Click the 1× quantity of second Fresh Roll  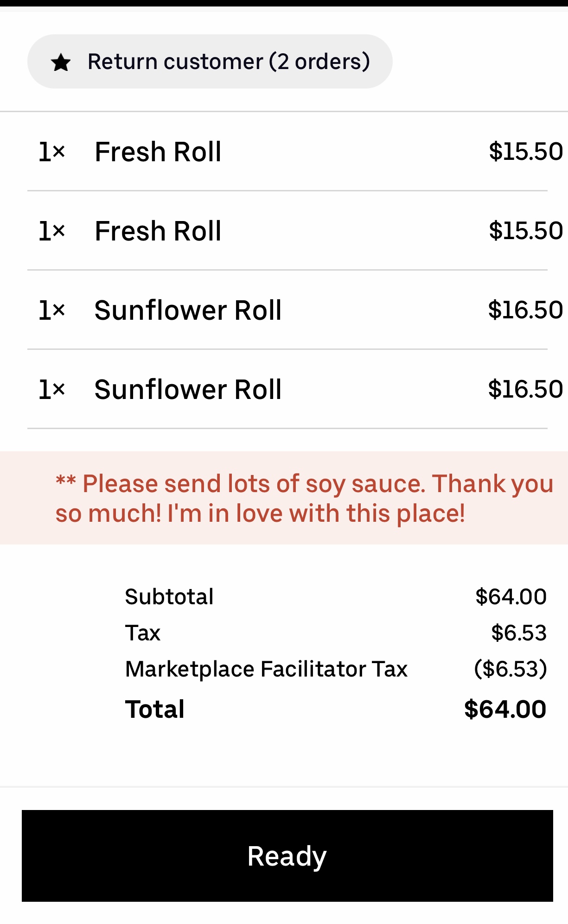[x=51, y=231]
